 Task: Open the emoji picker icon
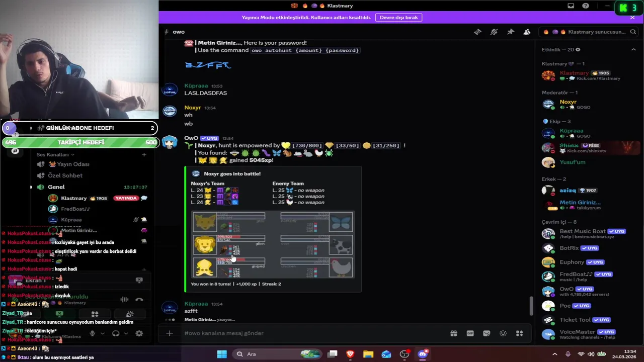503,333
